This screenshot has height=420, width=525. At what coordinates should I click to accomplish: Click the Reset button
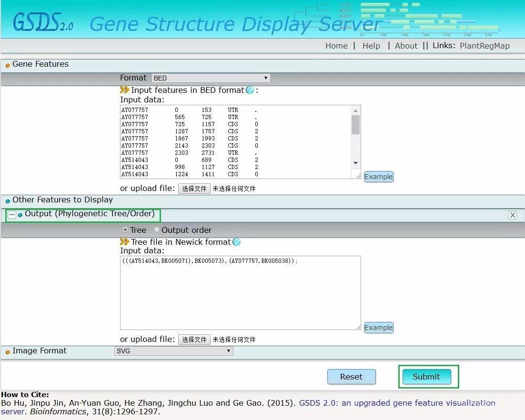click(351, 377)
